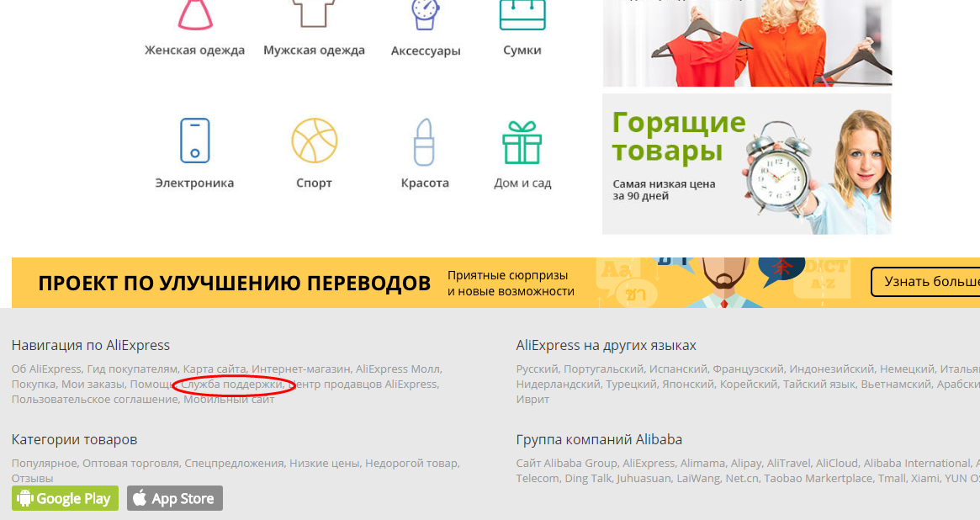The height and width of the screenshot is (520, 980).
Task: Choose the Корейский language
Action: click(x=749, y=384)
